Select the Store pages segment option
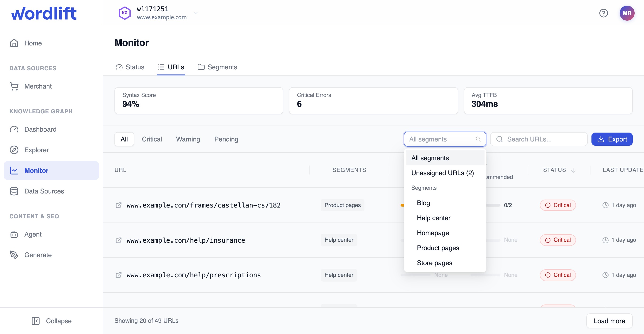This screenshot has height=334, width=644. pyautogui.click(x=445, y=263)
